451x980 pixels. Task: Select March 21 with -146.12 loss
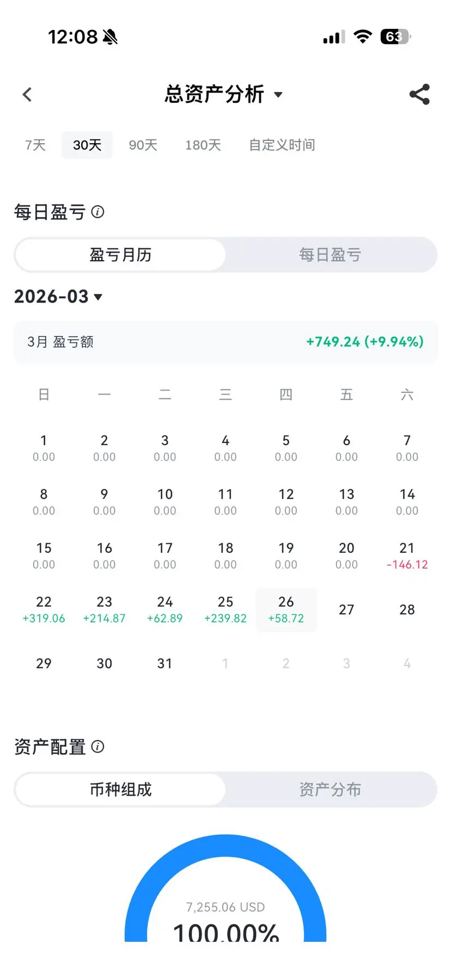[407, 556]
